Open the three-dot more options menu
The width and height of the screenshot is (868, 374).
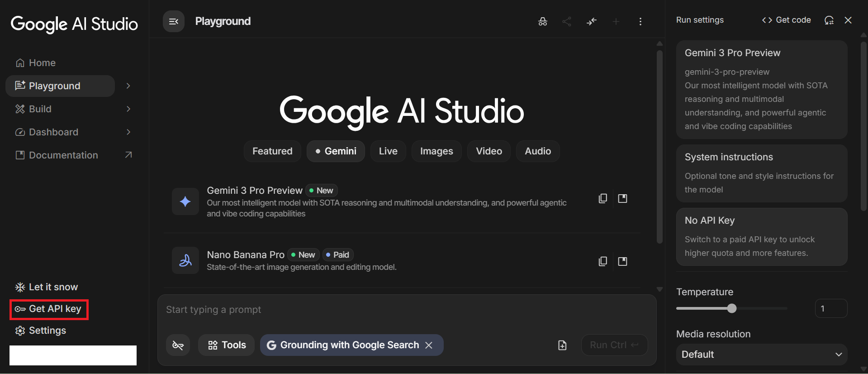[x=640, y=21]
